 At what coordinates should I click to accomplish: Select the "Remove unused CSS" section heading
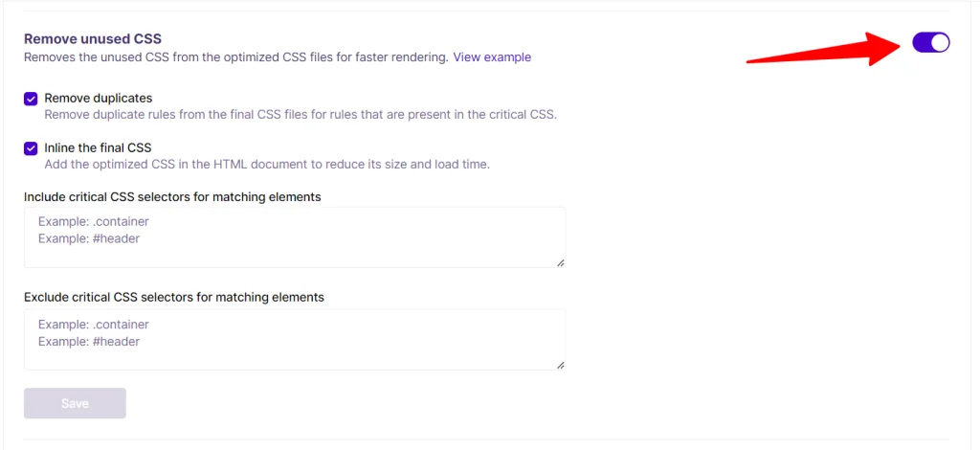point(93,39)
